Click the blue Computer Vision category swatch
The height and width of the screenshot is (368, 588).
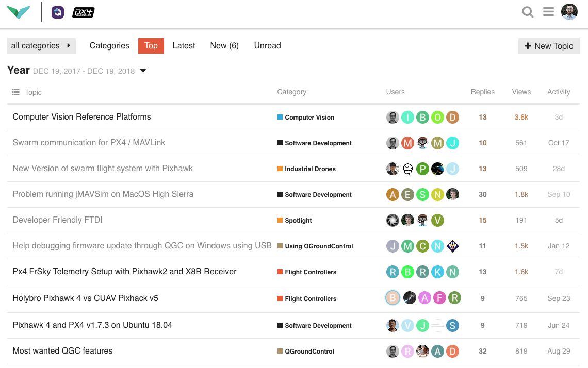pos(280,117)
